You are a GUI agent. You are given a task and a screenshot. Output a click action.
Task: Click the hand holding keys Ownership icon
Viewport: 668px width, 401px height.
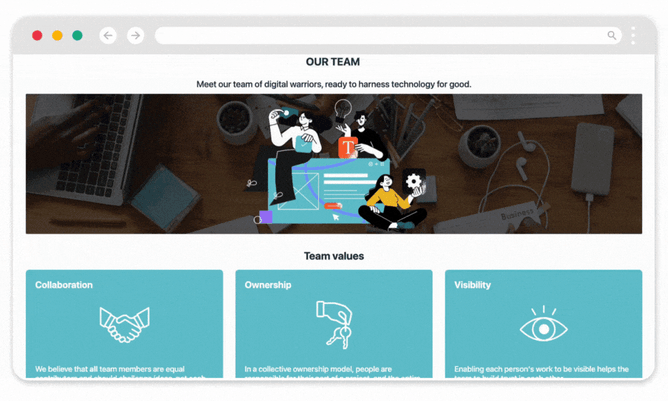coord(334,325)
